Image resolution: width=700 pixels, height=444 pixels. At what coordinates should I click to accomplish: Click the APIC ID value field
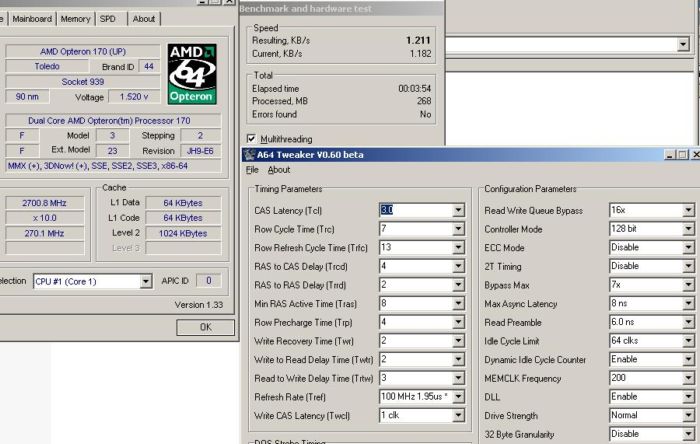pos(208,281)
